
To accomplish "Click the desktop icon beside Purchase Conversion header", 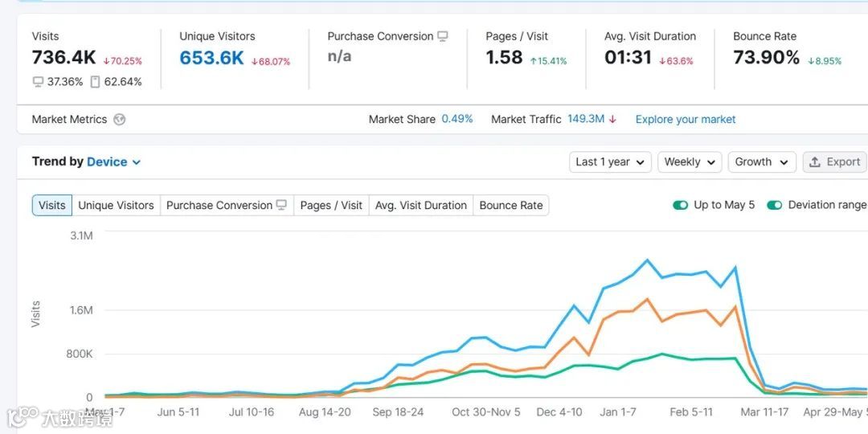I will click(442, 36).
